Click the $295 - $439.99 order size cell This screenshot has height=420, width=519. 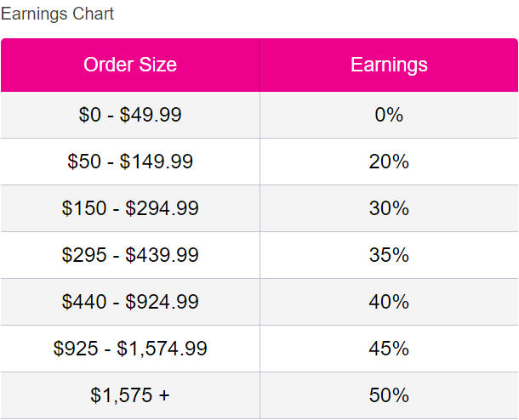(130, 255)
